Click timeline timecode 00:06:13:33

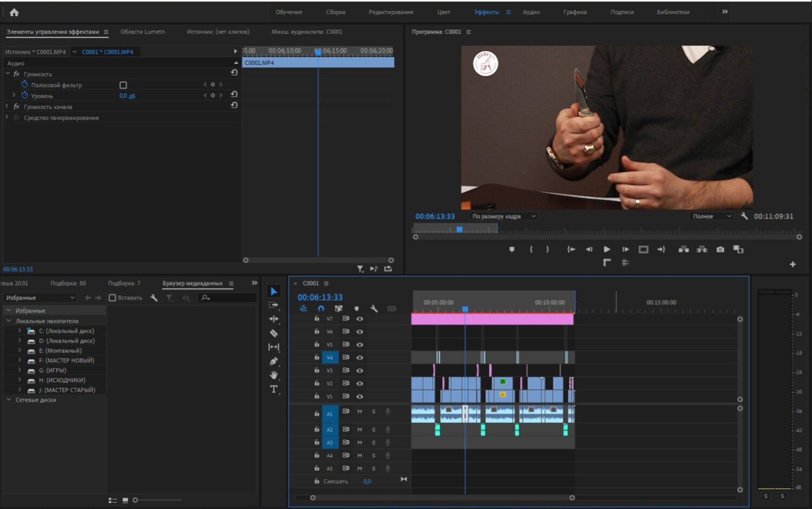320,298
